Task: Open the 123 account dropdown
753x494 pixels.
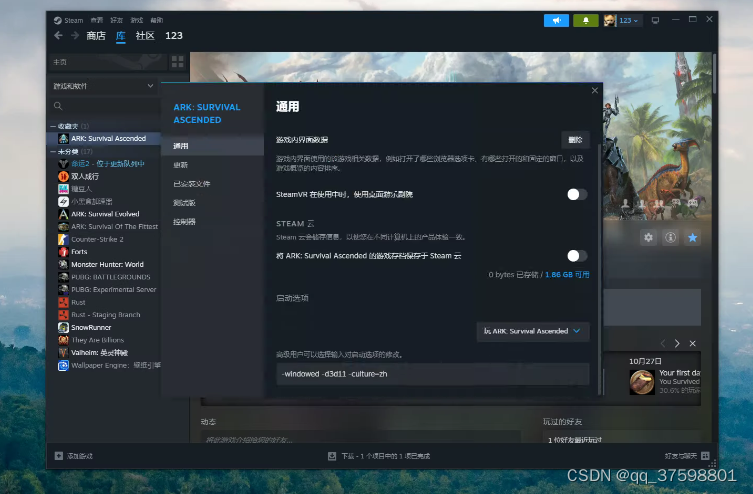Action: pyautogui.click(x=623, y=20)
